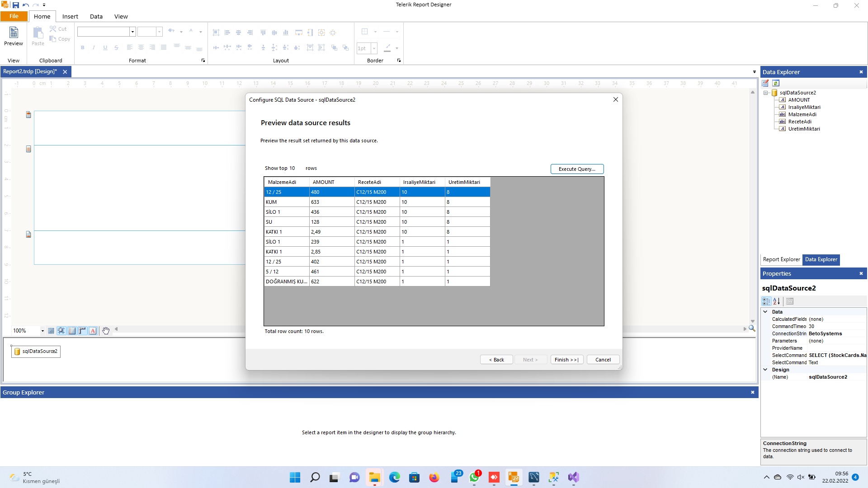Select the pan hand tool
The height and width of the screenshot is (488, 868).
(x=106, y=331)
